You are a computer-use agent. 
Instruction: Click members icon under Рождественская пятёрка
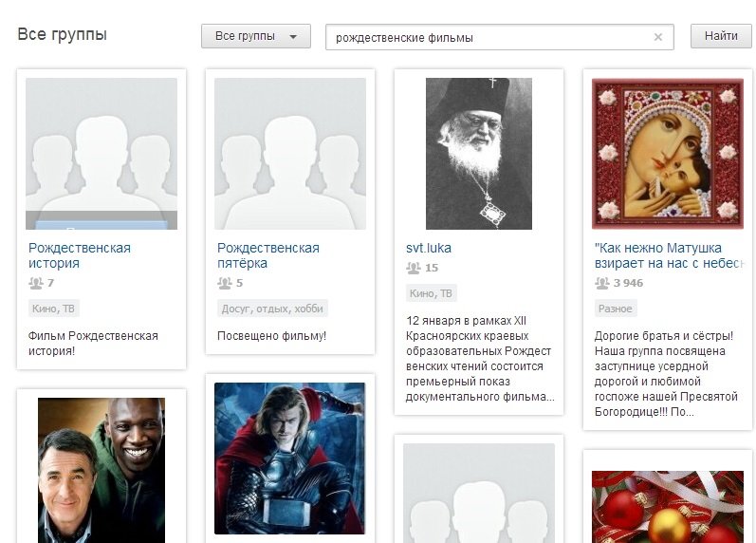click(225, 283)
